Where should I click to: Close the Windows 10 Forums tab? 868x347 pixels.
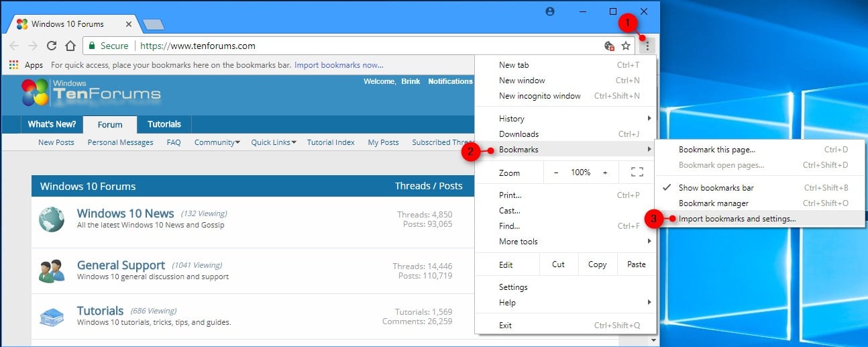[x=128, y=24]
